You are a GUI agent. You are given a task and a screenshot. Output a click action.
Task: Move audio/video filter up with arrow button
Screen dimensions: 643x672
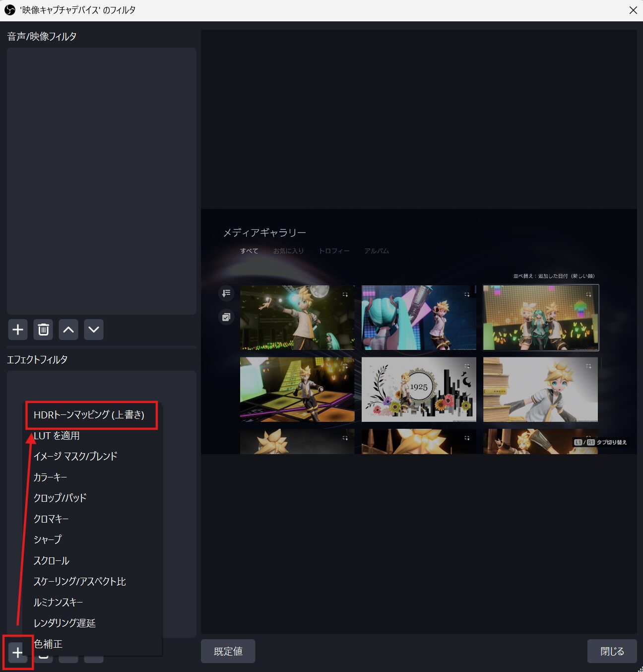[x=68, y=330]
